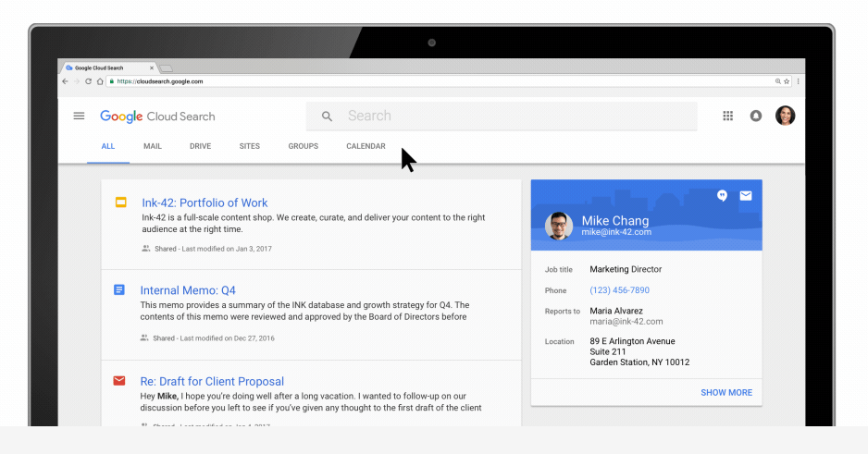This screenshot has height=454, width=868.
Task: Switch to the GROUPS tab
Action: click(x=304, y=146)
